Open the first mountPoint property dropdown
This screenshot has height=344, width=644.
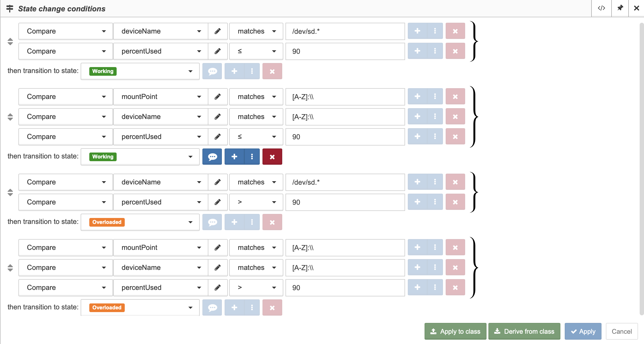pyautogui.click(x=161, y=97)
